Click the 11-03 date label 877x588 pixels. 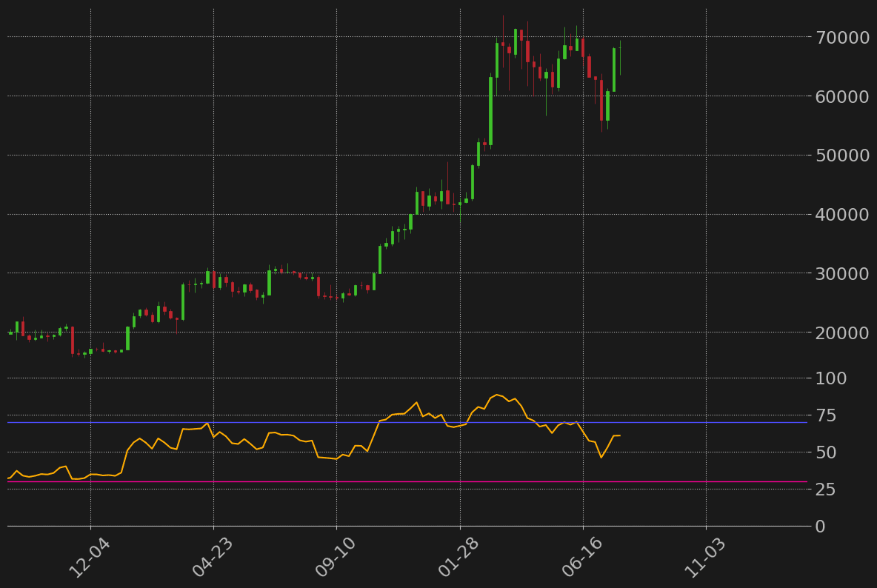704,559
